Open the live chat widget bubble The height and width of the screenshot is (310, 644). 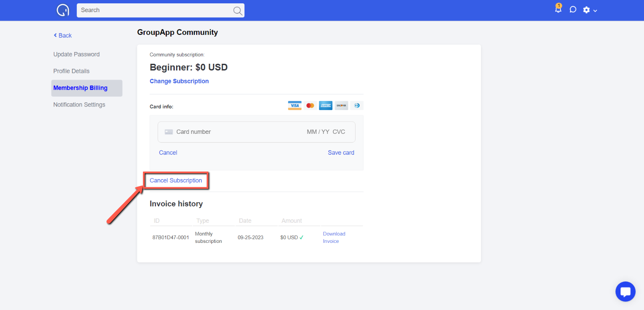(x=625, y=291)
